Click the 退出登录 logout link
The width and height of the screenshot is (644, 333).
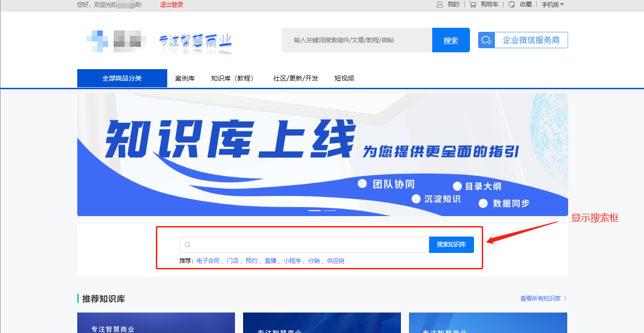172,5
